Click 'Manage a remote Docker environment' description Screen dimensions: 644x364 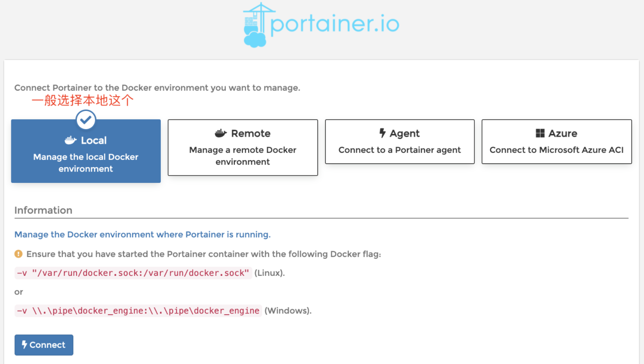pos(243,156)
